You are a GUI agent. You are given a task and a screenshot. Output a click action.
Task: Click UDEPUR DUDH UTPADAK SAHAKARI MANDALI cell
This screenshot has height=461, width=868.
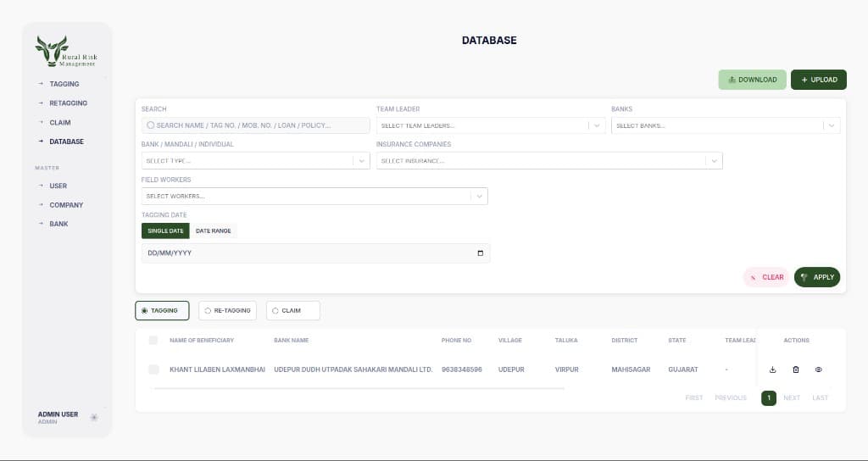click(x=353, y=369)
